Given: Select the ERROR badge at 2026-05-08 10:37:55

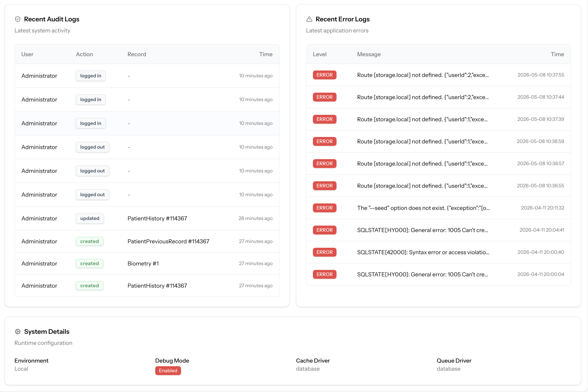Looking at the screenshot, I should 325,75.
